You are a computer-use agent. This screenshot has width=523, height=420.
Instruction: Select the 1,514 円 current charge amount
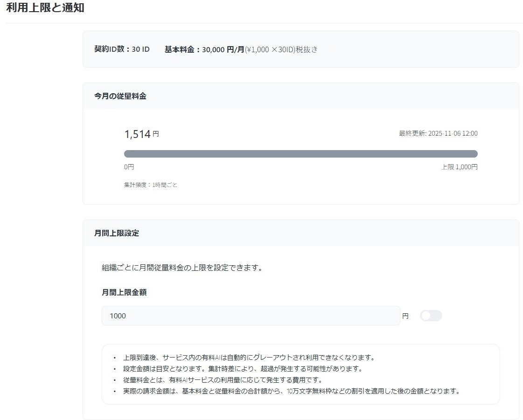[x=140, y=133]
